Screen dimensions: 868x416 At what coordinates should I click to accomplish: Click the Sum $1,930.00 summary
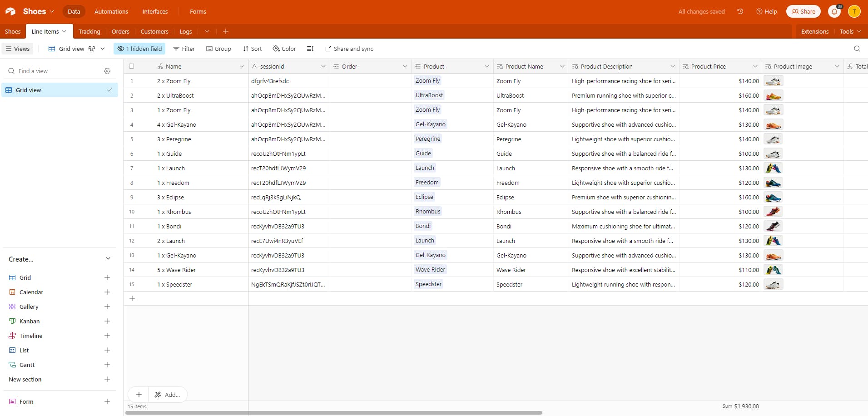pos(741,406)
